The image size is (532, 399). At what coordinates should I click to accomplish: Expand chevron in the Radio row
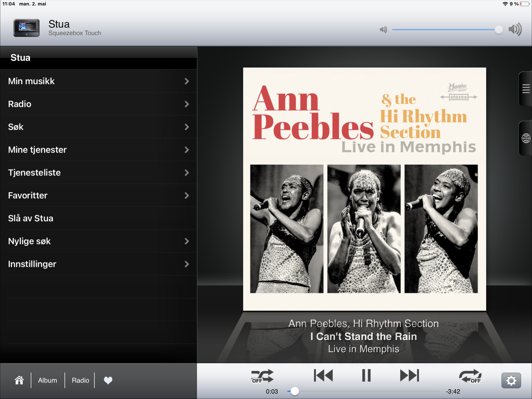(187, 104)
